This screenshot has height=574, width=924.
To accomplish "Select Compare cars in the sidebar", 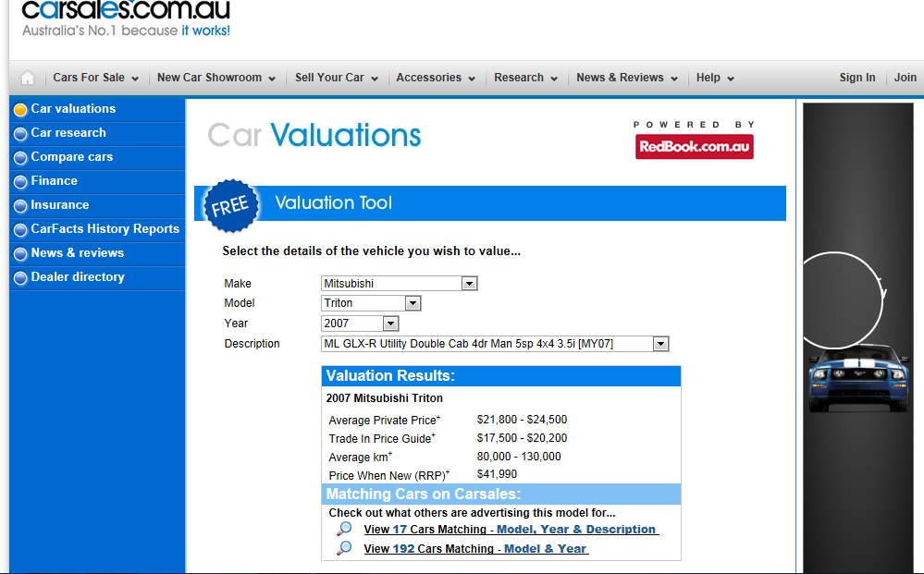I will (x=71, y=157).
